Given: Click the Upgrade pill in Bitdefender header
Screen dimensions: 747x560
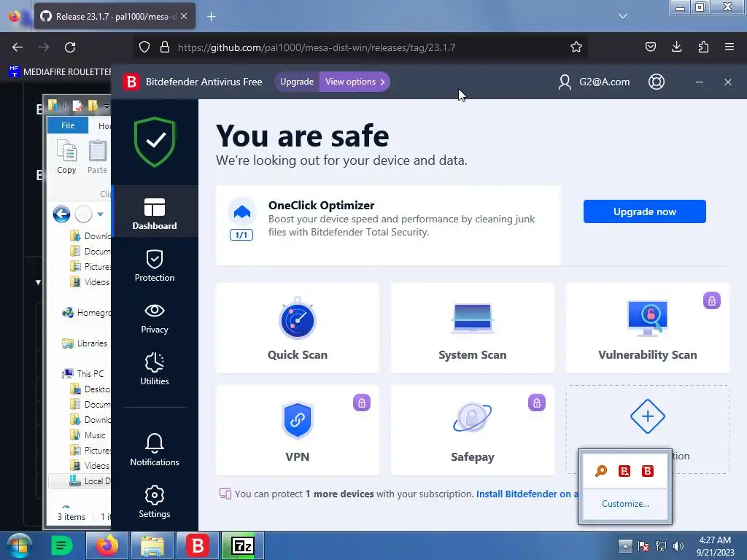Looking at the screenshot, I should pos(297,82).
